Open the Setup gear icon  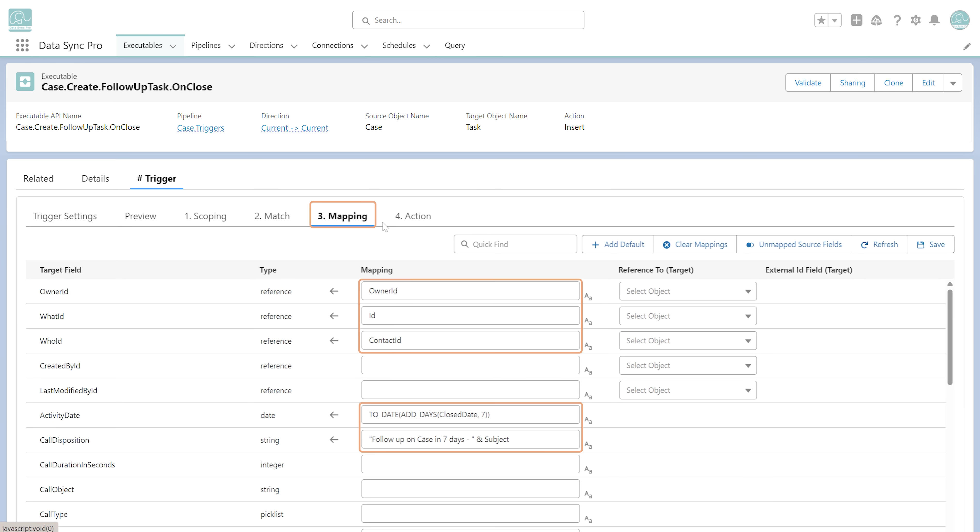click(x=915, y=20)
